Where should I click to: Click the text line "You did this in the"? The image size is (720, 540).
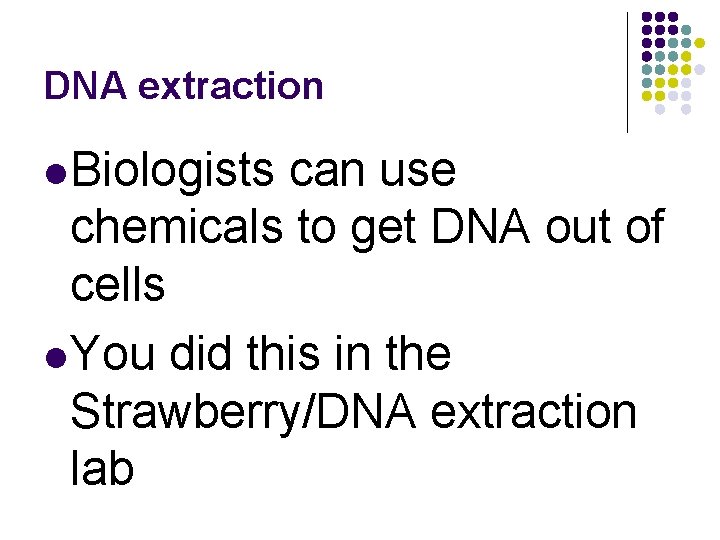260,353
